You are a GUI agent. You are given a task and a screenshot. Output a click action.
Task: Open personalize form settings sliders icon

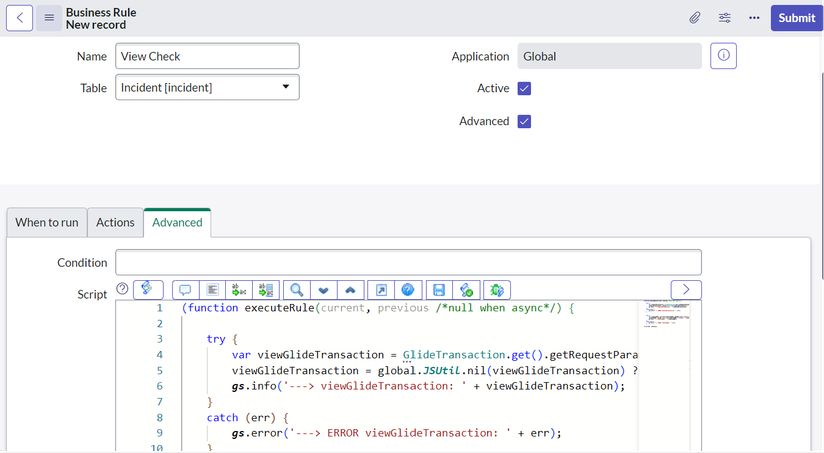pos(724,18)
